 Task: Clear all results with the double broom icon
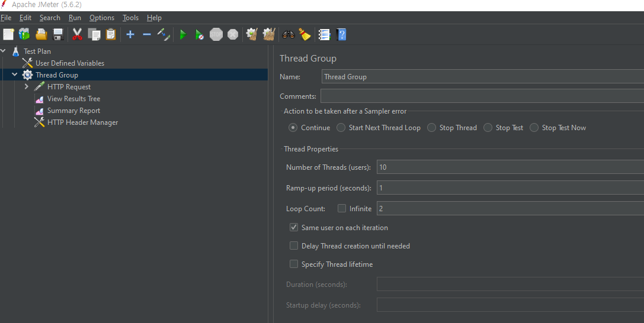point(269,34)
